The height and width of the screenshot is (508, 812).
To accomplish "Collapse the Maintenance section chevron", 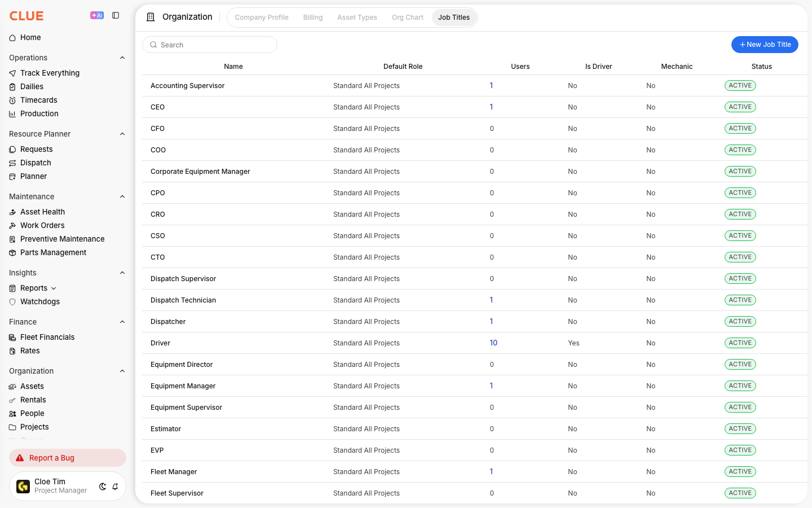I will (x=122, y=196).
